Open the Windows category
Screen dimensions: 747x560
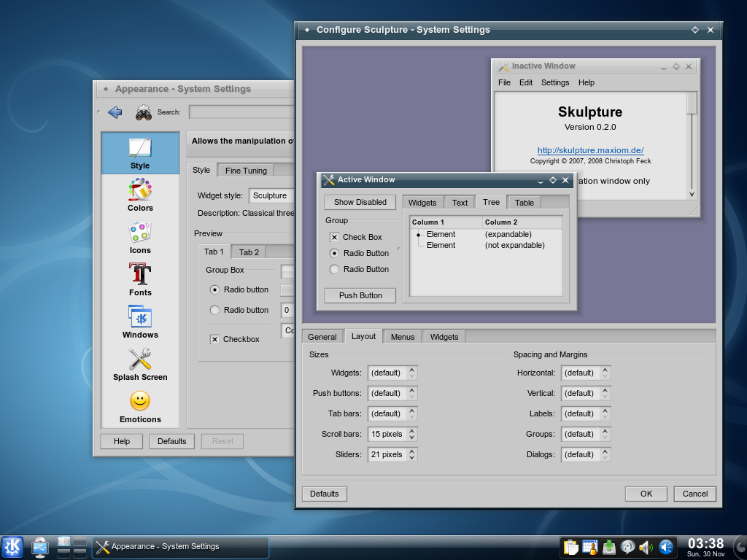coord(140,322)
